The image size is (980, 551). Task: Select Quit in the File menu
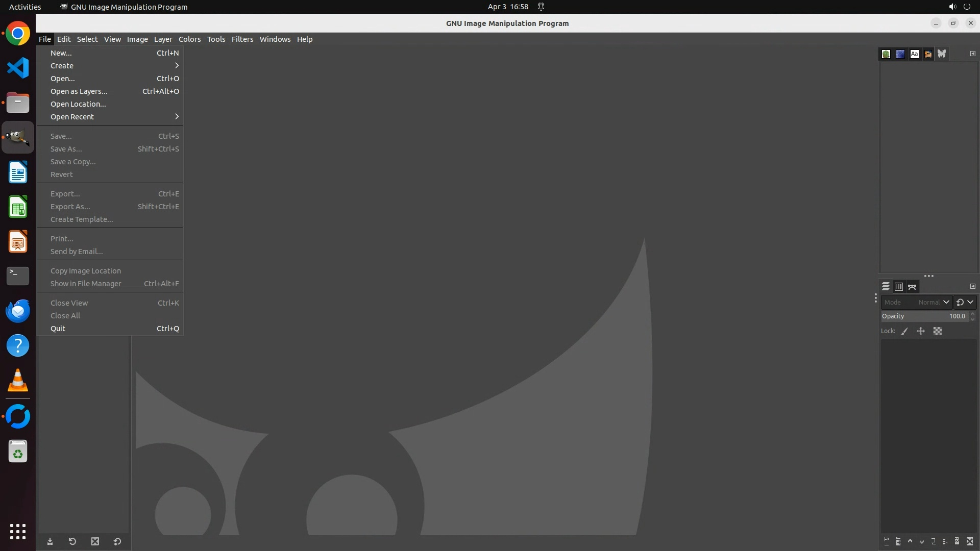58,329
